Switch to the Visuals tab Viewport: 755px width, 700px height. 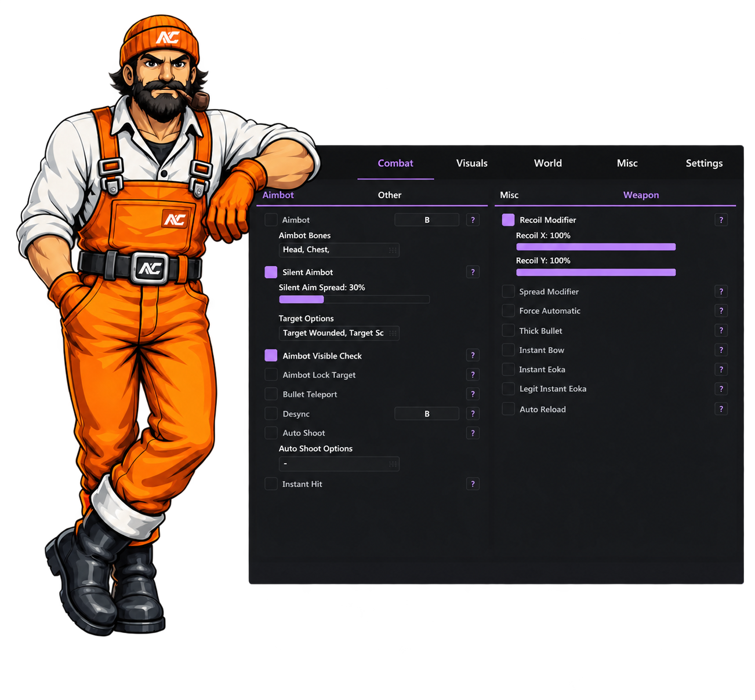point(471,163)
